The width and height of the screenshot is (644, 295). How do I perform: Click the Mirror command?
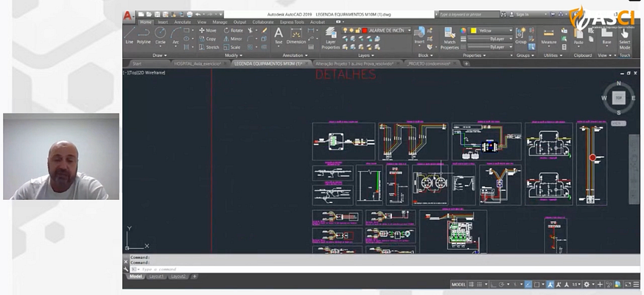click(x=233, y=38)
